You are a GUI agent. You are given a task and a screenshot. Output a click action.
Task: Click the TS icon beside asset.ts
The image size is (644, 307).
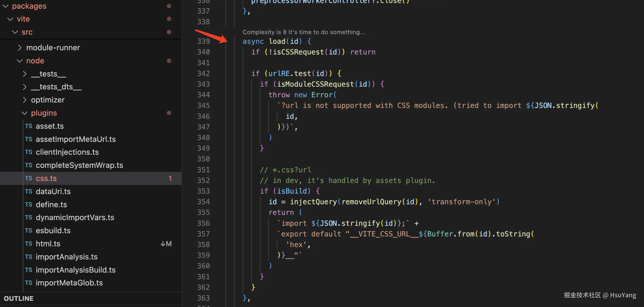pos(28,126)
